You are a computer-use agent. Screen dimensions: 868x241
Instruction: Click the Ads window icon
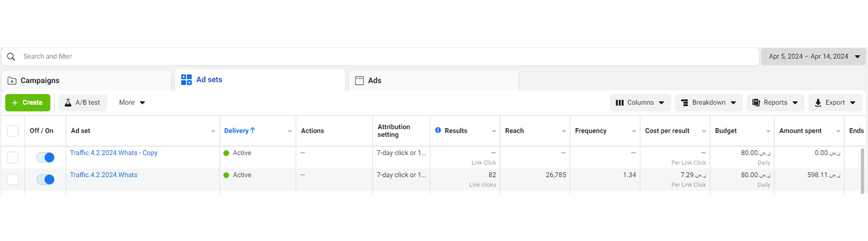tap(359, 80)
